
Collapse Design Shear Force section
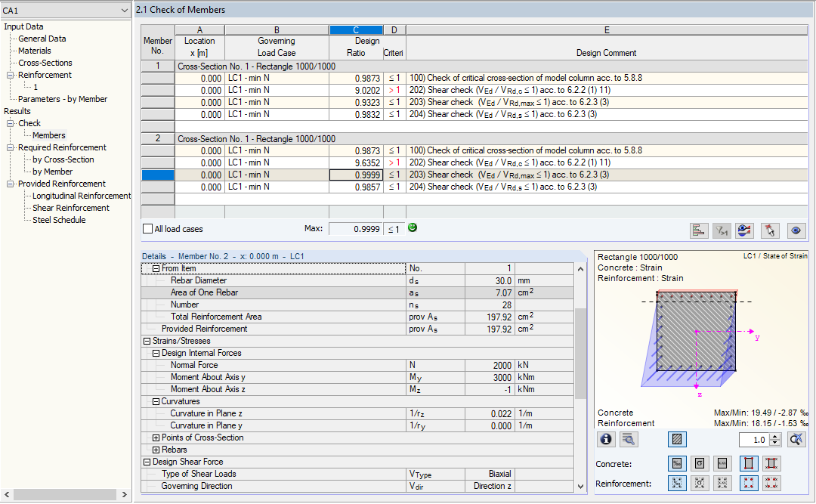pos(147,462)
